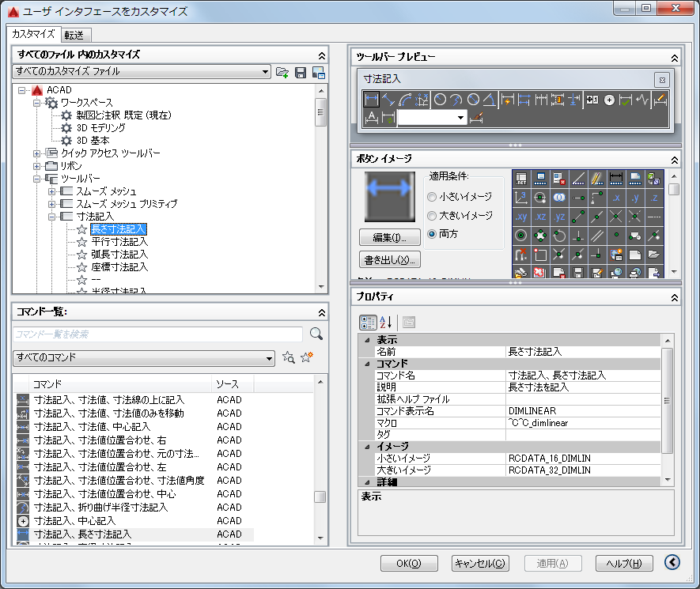
Task: Click the キャンセル button
Action: (480, 563)
